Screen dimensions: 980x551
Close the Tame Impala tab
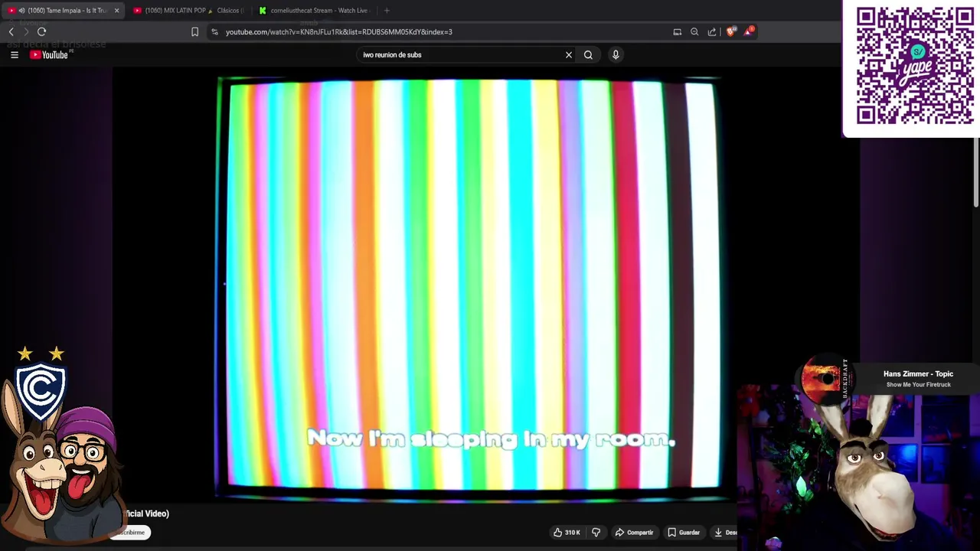pyautogui.click(x=116, y=11)
